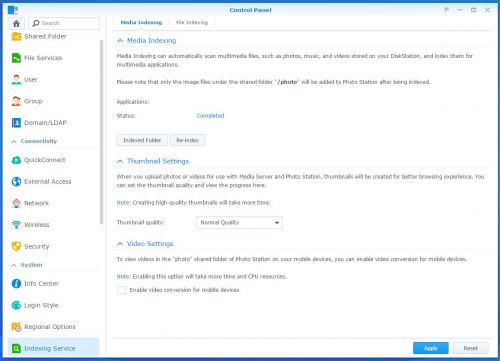Select the Group icon in sidebar
500x361 pixels.
[16, 101]
